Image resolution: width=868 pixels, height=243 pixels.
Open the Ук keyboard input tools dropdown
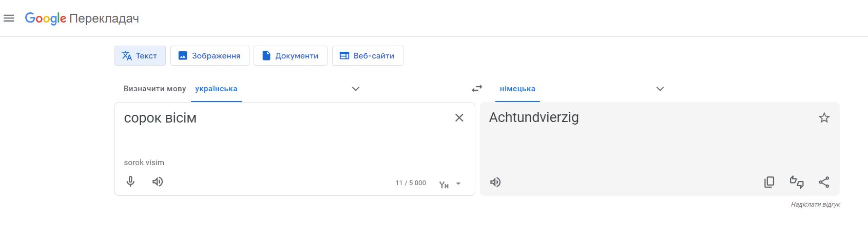pyautogui.click(x=450, y=184)
